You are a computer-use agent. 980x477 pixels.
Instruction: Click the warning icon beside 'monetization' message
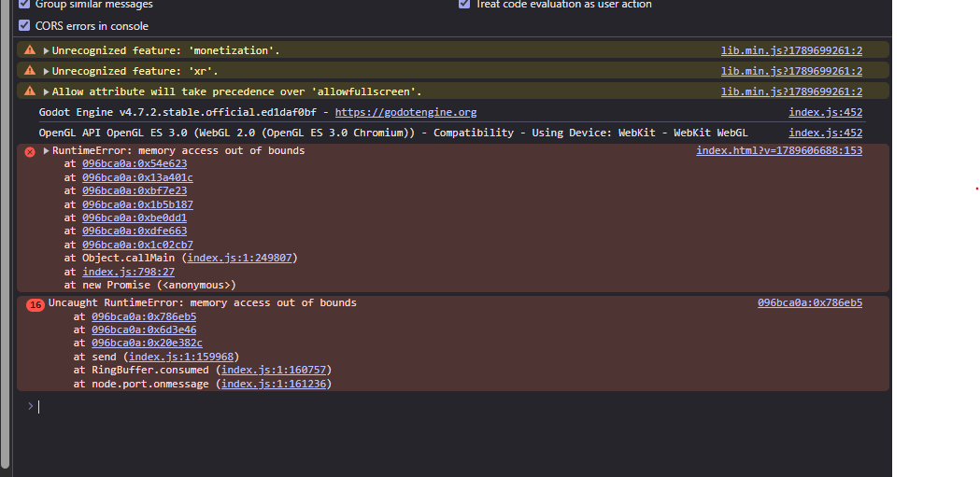(29, 50)
